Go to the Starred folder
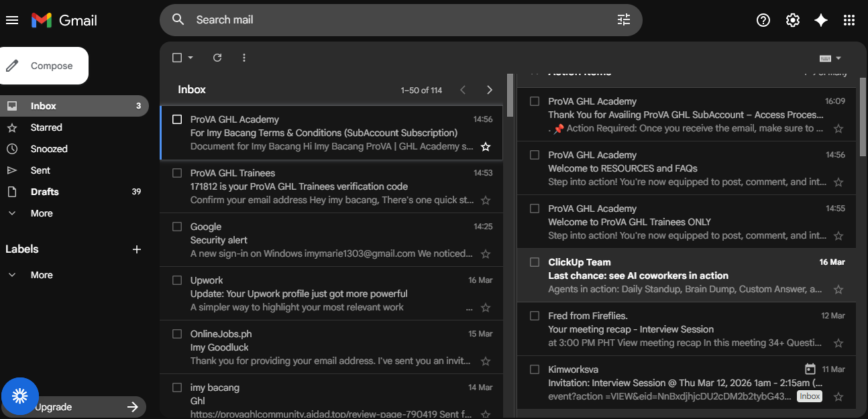 coord(46,127)
